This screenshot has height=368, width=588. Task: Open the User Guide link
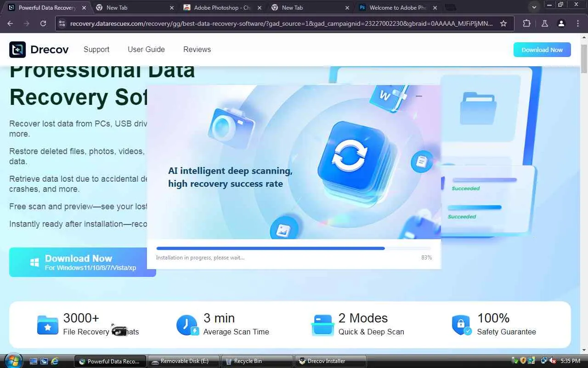(x=146, y=49)
